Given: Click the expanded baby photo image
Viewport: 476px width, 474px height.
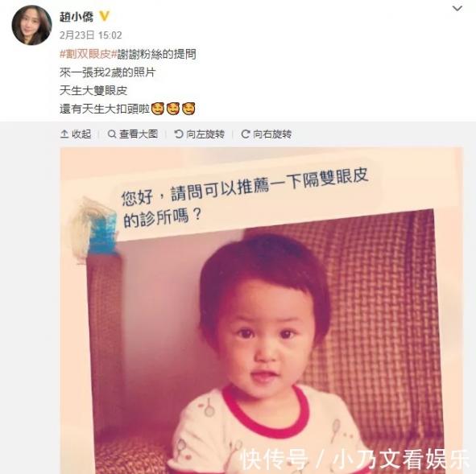Looking at the screenshot, I should tap(262, 311).
